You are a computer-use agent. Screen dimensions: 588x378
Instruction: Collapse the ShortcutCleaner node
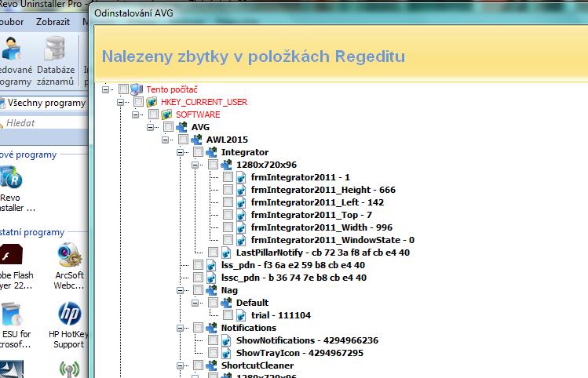click(x=181, y=365)
